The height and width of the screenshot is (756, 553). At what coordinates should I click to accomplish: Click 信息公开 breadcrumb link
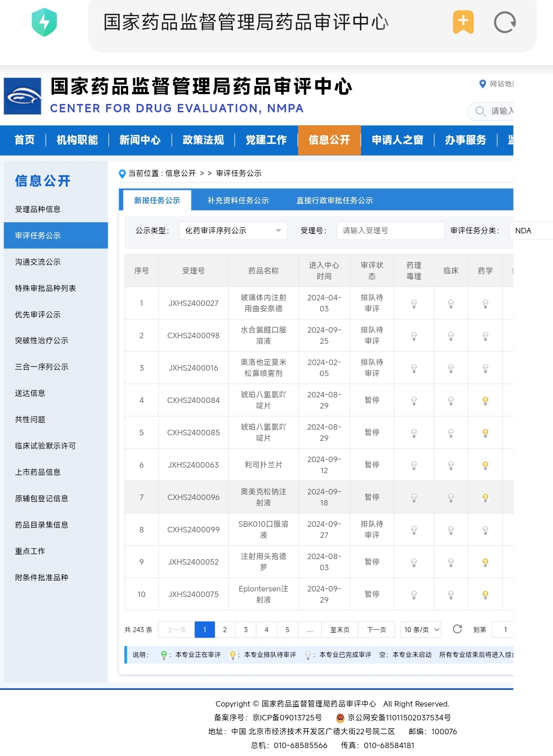(x=180, y=173)
